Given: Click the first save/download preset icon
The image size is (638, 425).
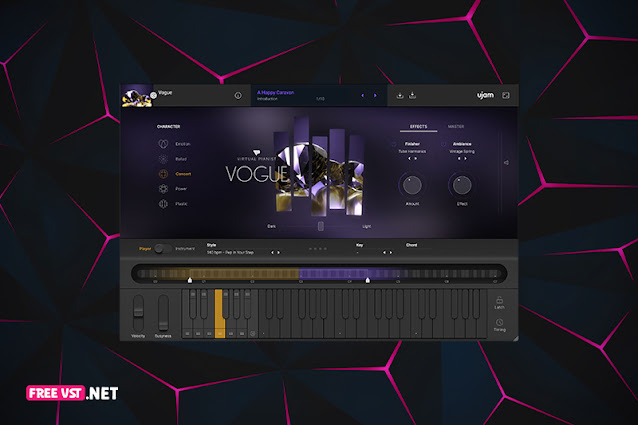Looking at the screenshot, I should pos(400,96).
